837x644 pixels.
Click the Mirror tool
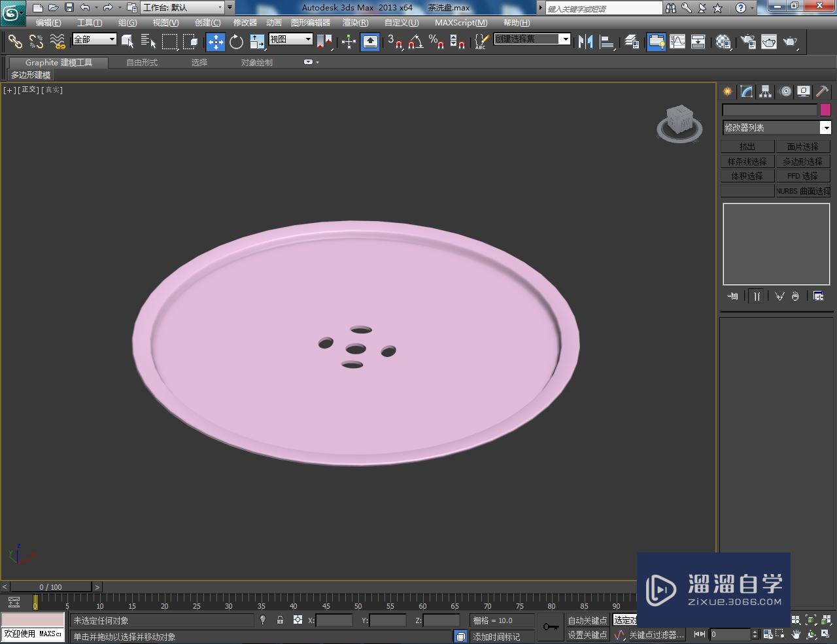pyautogui.click(x=585, y=42)
